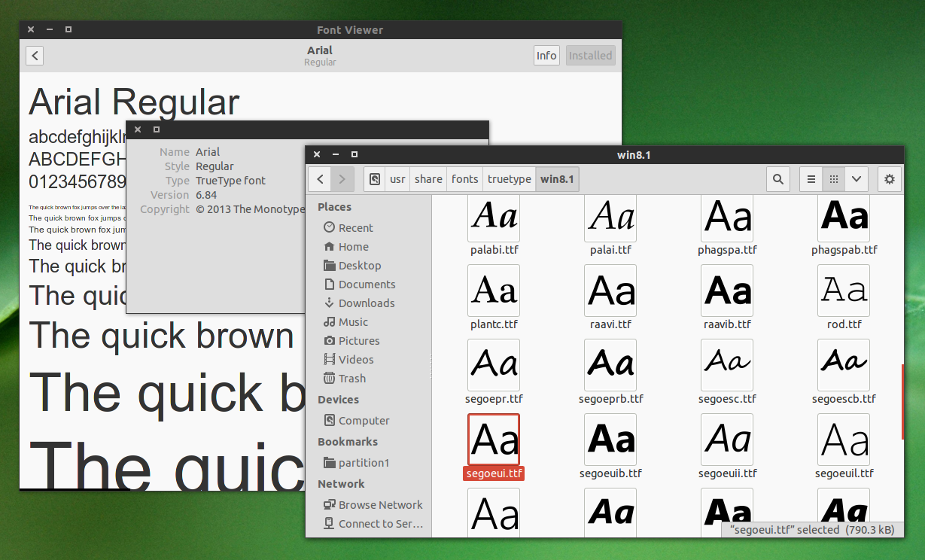Select Connect to Server in sidebar

[x=373, y=523]
